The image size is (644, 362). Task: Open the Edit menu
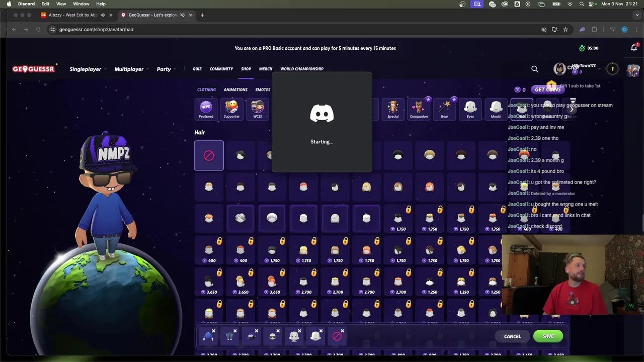point(45,4)
